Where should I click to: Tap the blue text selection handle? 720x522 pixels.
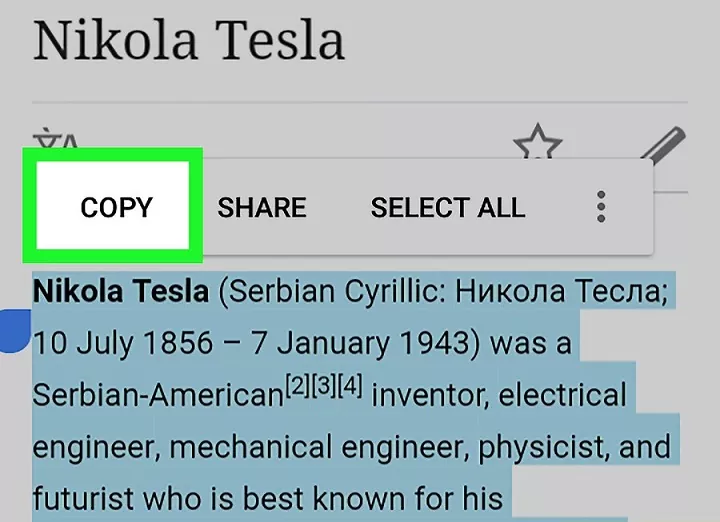point(15,331)
